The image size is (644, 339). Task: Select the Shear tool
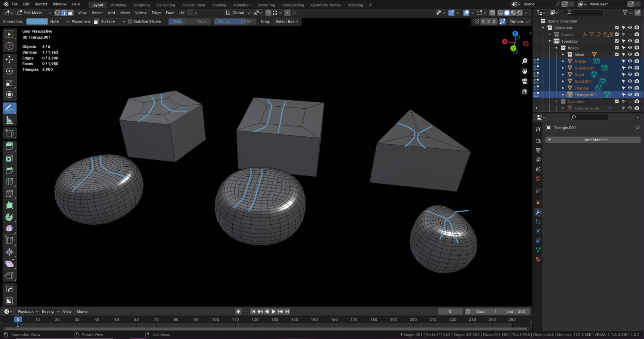tap(10, 264)
